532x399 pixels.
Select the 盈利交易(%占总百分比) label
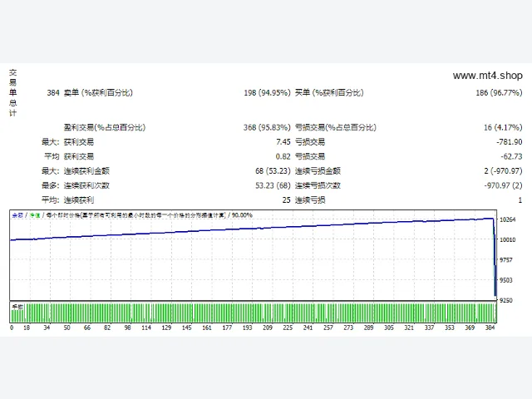pyautogui.click(x=105, y=127)
